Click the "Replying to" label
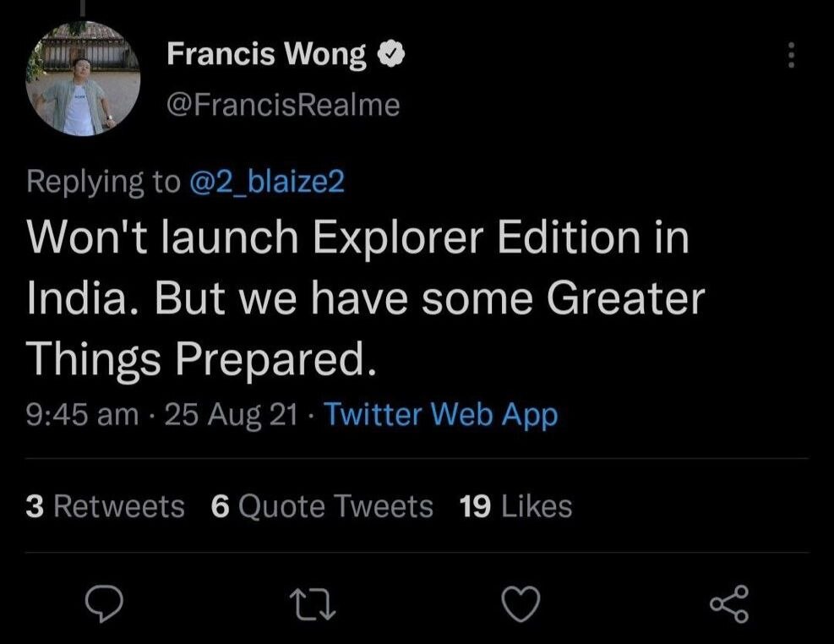This screenshot has width=834, height=644. pos(103,181)
